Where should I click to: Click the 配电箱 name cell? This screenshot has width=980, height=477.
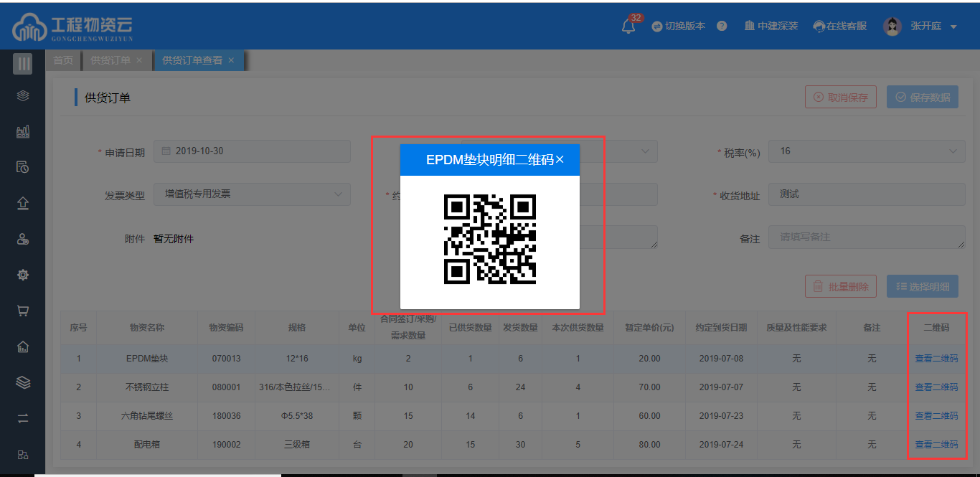point(147,445)
